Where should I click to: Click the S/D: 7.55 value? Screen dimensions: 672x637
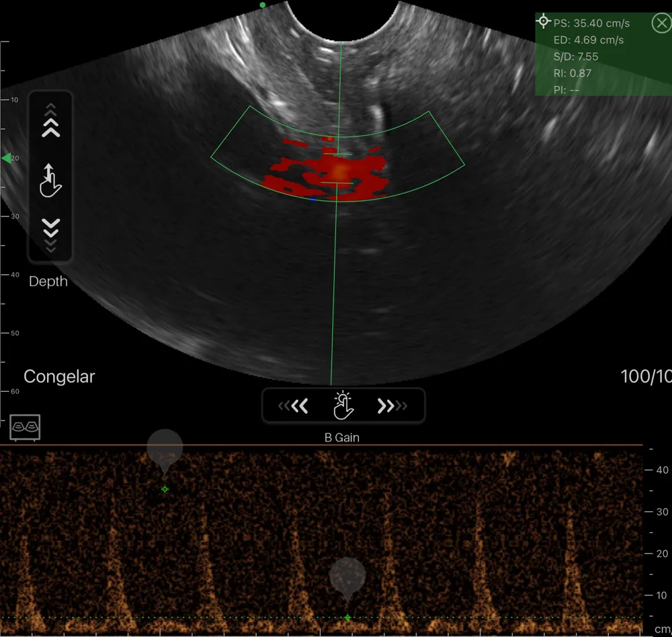click(x=576, y=56)
